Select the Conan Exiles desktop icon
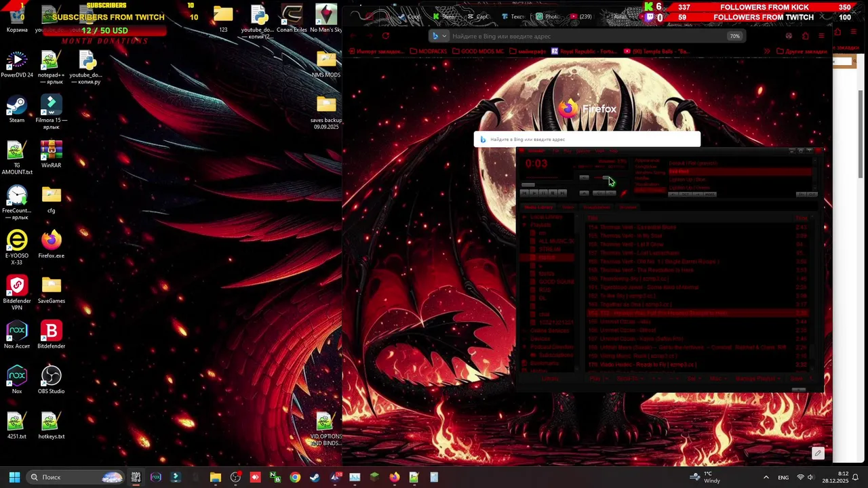 (292, 20)
